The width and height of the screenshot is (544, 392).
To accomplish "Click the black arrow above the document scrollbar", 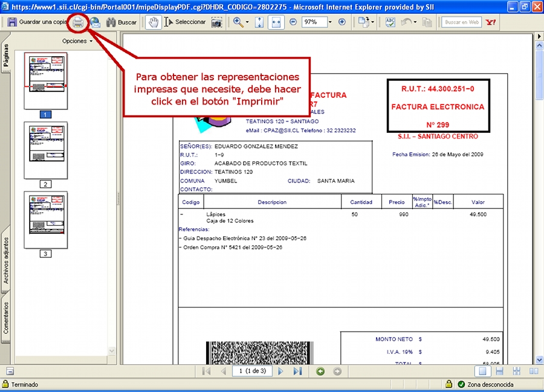I will point(539,36).
